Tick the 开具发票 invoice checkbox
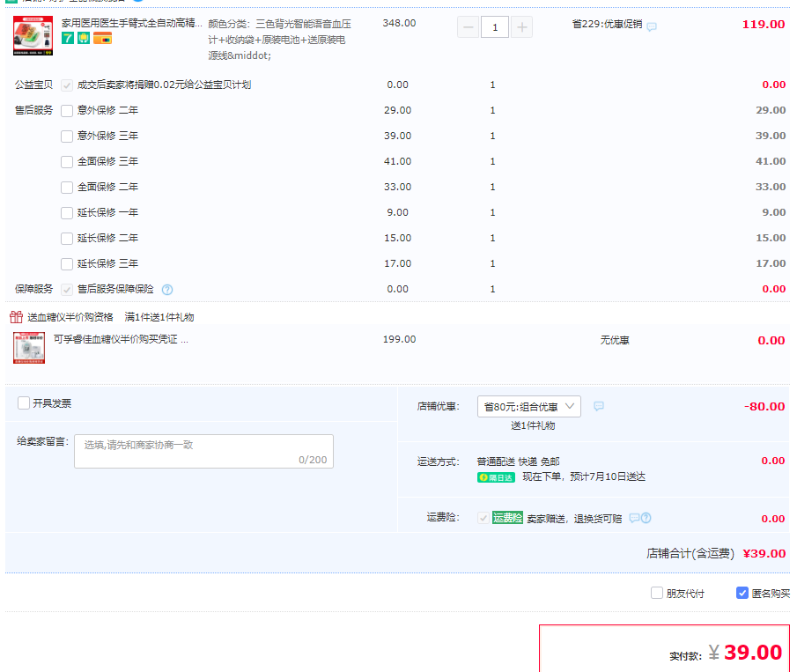 [24, 403]
